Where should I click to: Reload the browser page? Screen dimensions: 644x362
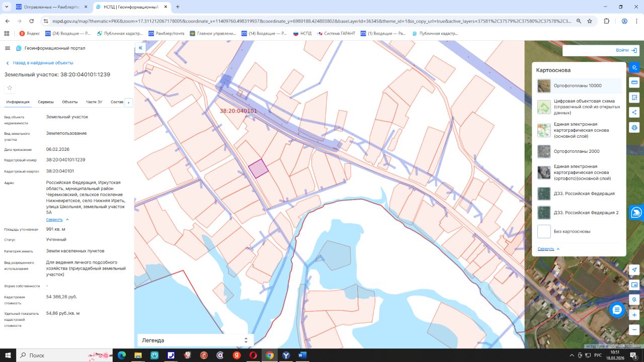32,21
